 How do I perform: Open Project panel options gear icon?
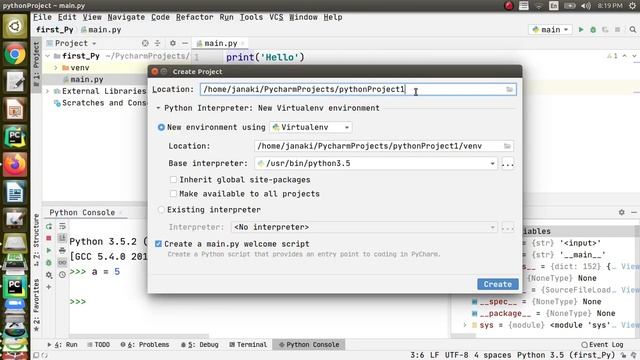coord(173,43)
